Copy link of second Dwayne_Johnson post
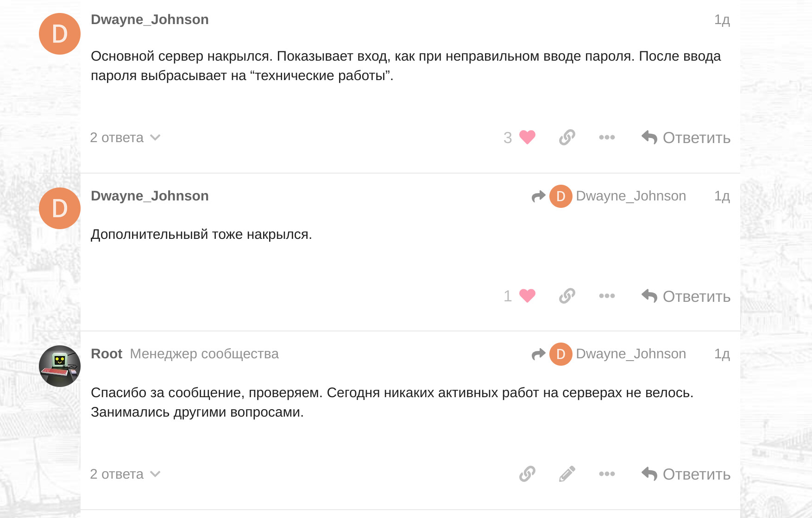 point(567,296)
